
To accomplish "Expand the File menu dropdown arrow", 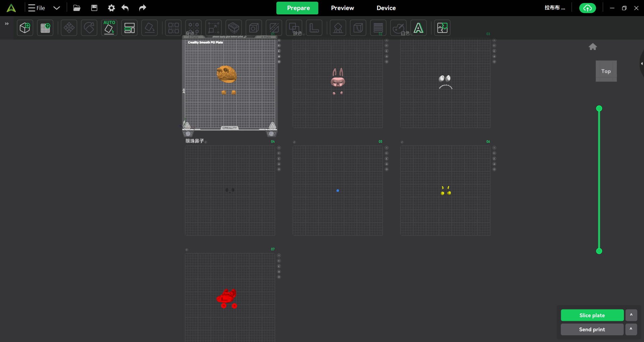I will click(x=57, y=8).
